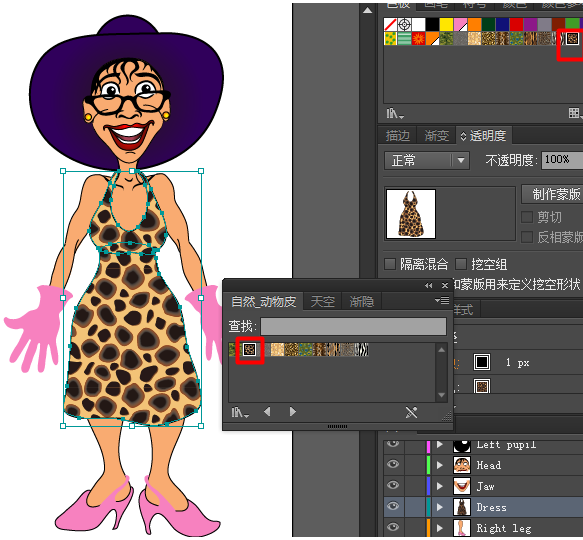Expand the Head layer
This screenshot has width=583, height=540.
click(x=440, y=465)
